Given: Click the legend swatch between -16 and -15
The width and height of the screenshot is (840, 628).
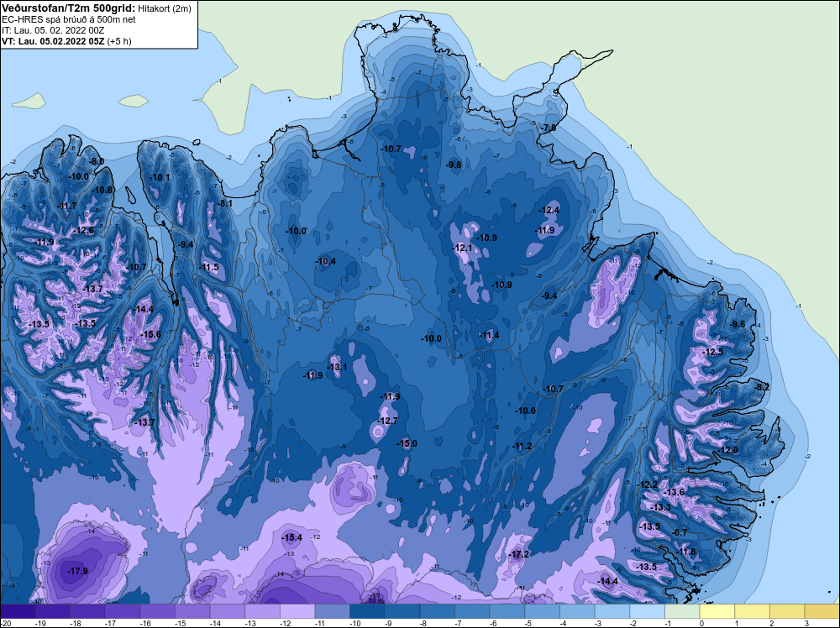Looking at the screenshot, I should [x=158, y=611].
